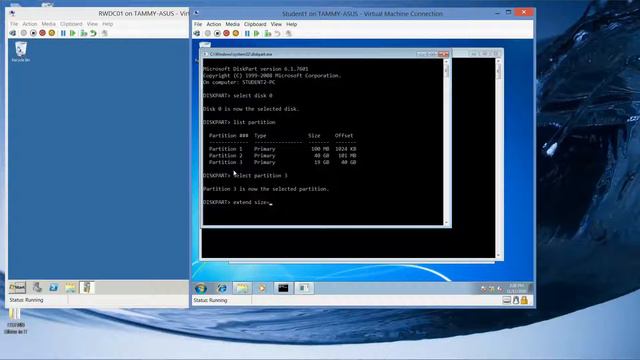640x360 pixels.
Task: Open File Explorer in RWDC01 taskbar
Action: tap(70, 287)
